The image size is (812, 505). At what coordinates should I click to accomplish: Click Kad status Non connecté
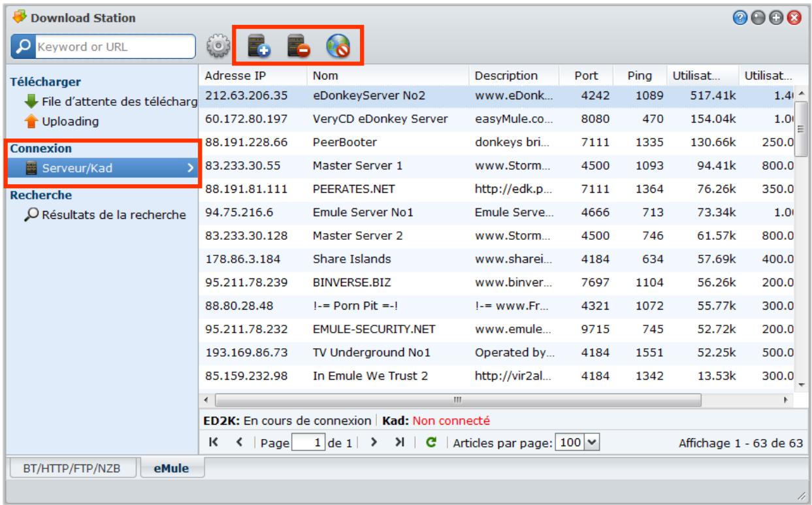coord(451,419)
